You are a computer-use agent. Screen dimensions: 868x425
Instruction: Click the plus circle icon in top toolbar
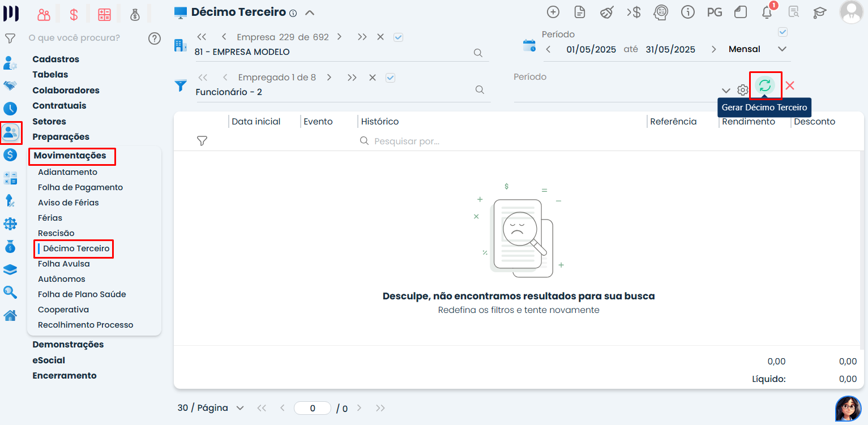coord(553,12)
